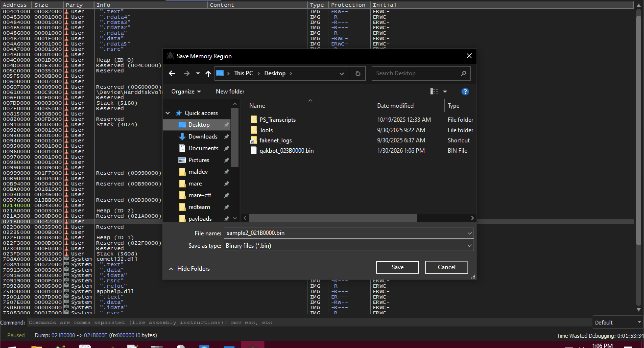Cancel the Save Memory Region dialog

point(446,267)
